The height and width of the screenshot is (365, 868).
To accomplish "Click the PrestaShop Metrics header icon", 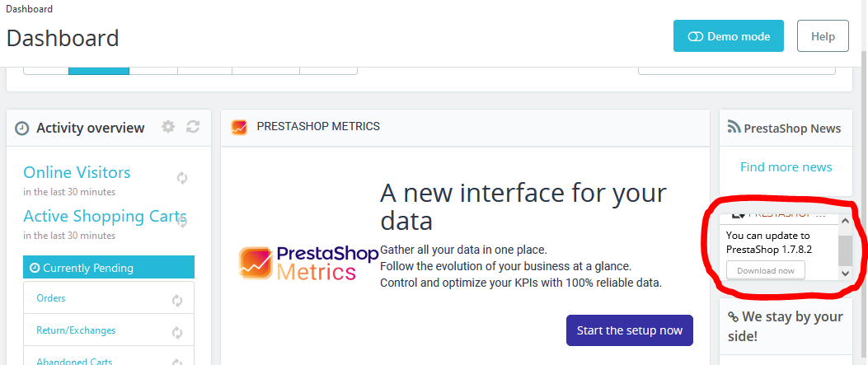I will [x=239, y=127].
